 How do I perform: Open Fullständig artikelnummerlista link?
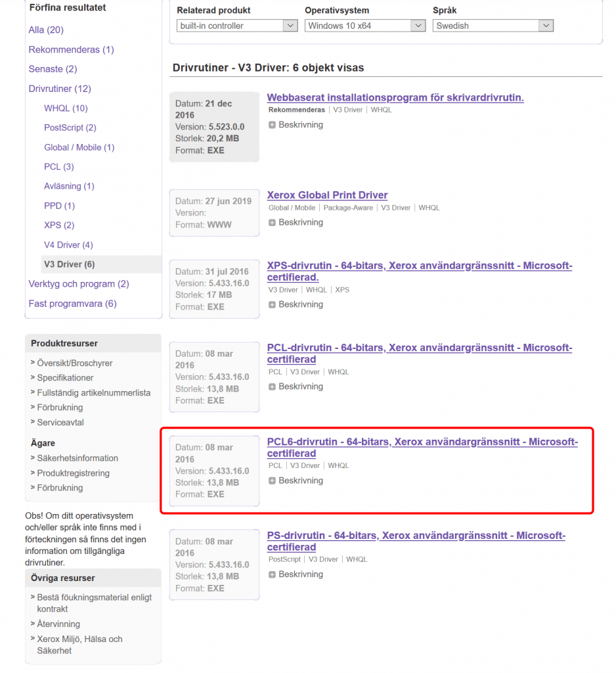click(93, 393)
